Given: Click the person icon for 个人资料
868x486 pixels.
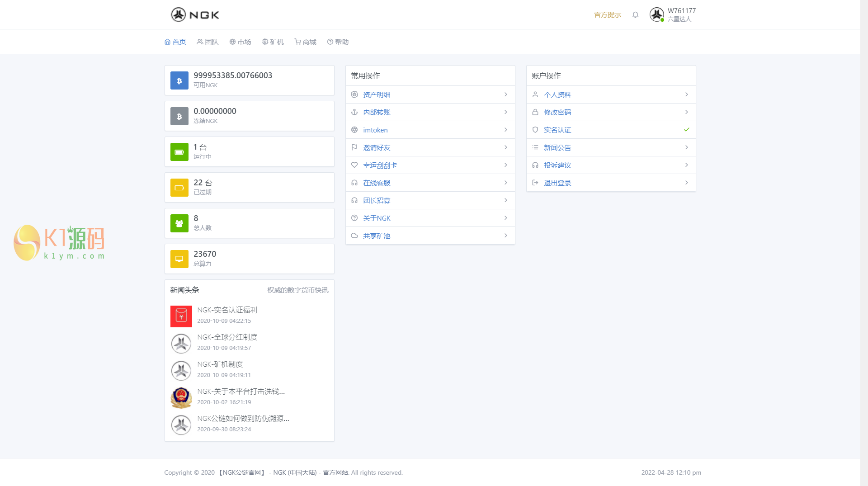Looking at the screenshot, I should [535, 94].
